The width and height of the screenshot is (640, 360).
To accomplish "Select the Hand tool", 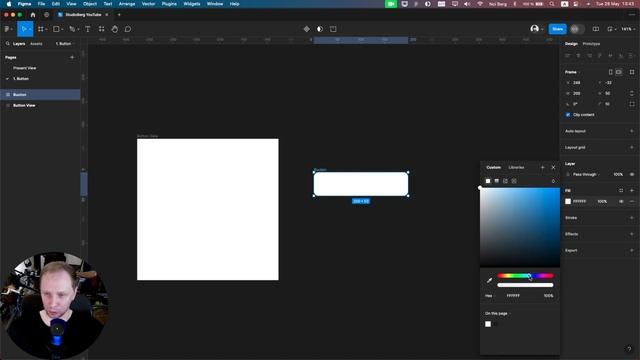I will click(x=115, y=29).
